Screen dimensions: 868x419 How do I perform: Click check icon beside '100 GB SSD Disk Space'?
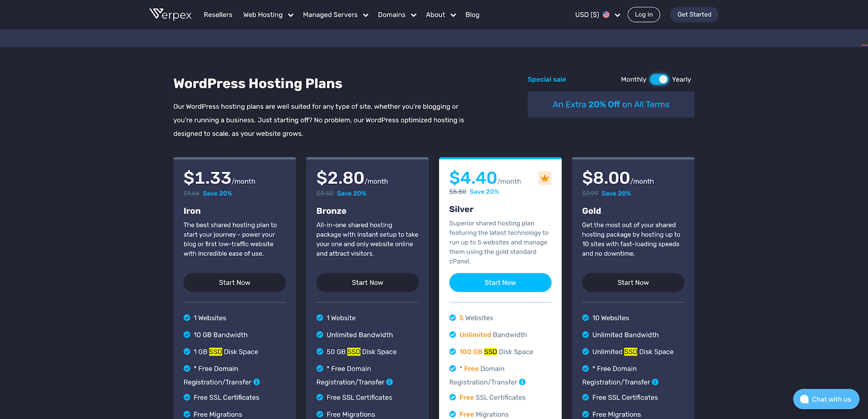pos(452,351)
